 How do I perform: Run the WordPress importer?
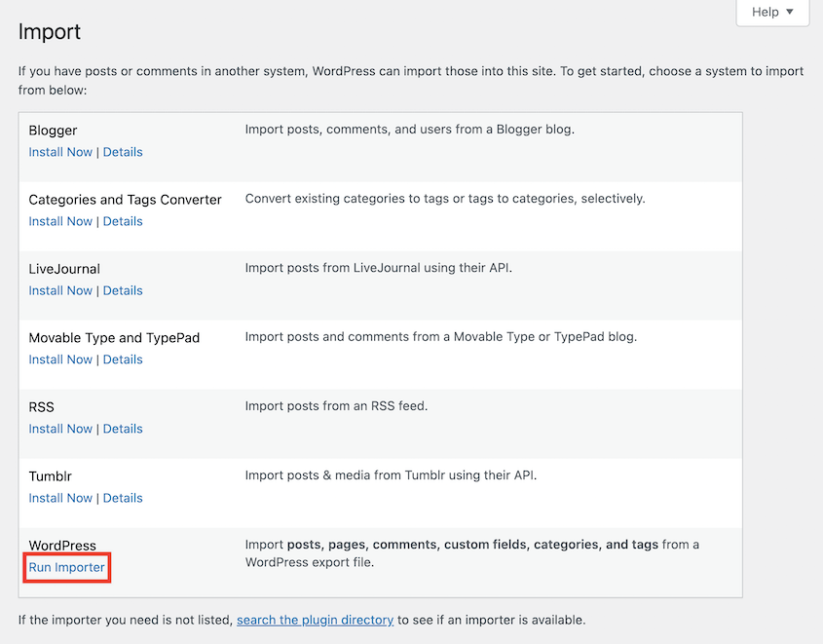click(x=66, y=567)
